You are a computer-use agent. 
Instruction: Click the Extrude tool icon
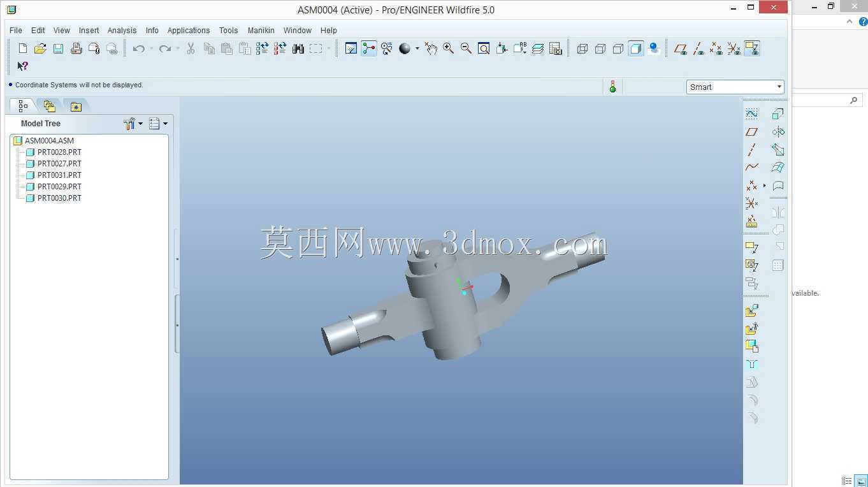[x=778, y=114]
